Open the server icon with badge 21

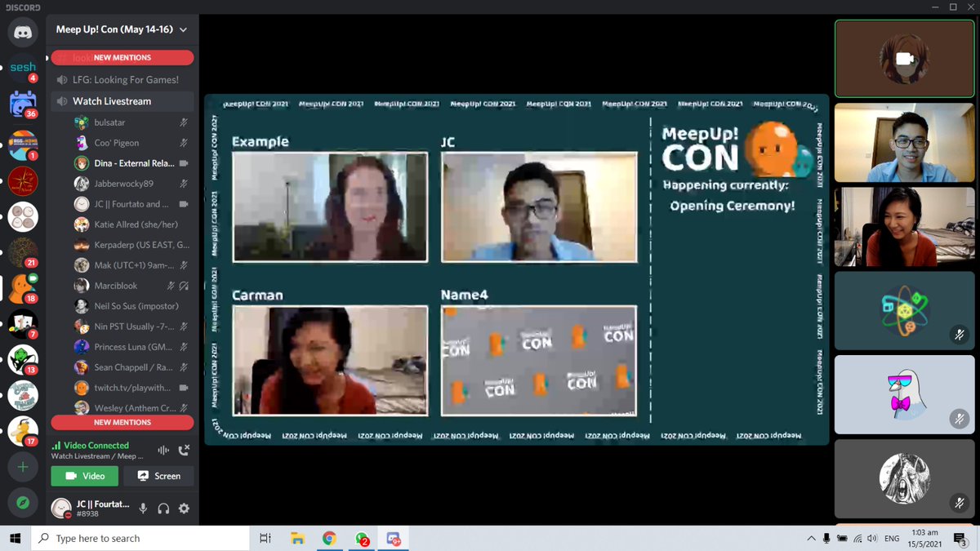pos(23,253)
